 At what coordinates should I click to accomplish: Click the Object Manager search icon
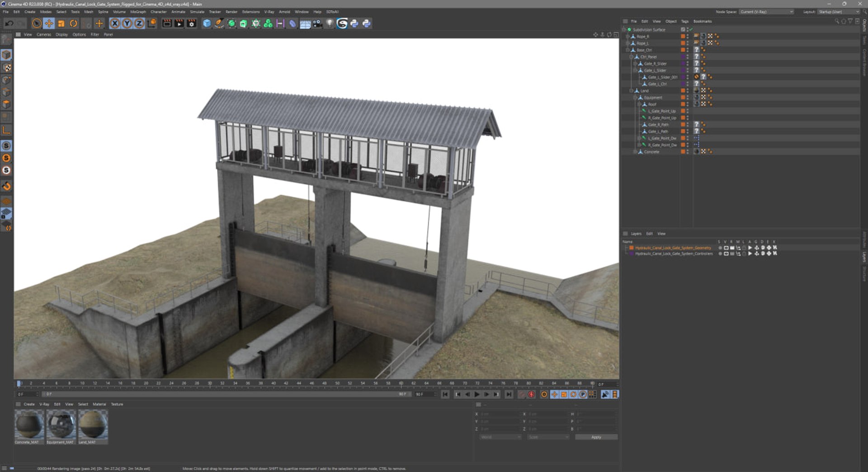837,21
